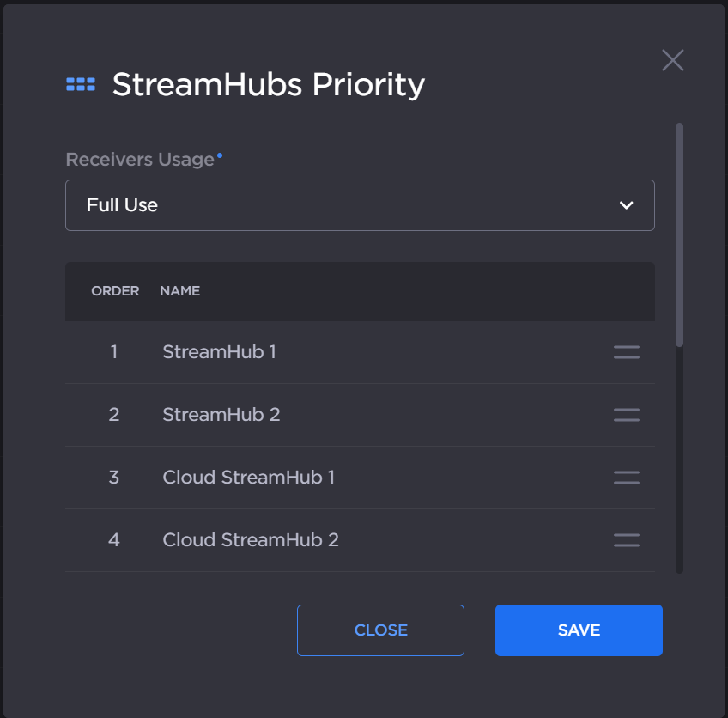Click the blue grid icon beside StreamHubs Priority title
The image size is (728, 718).
point(80,83)
